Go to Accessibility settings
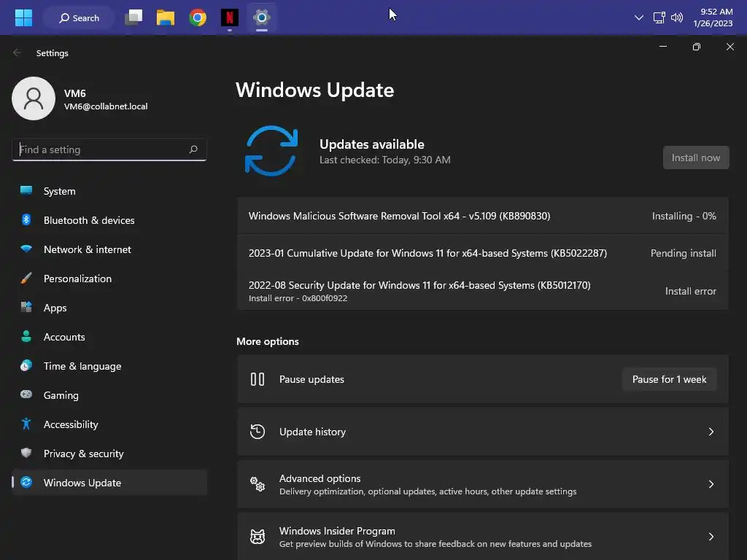This screenshot has height=560, width=747. click(x=109, y=424)
